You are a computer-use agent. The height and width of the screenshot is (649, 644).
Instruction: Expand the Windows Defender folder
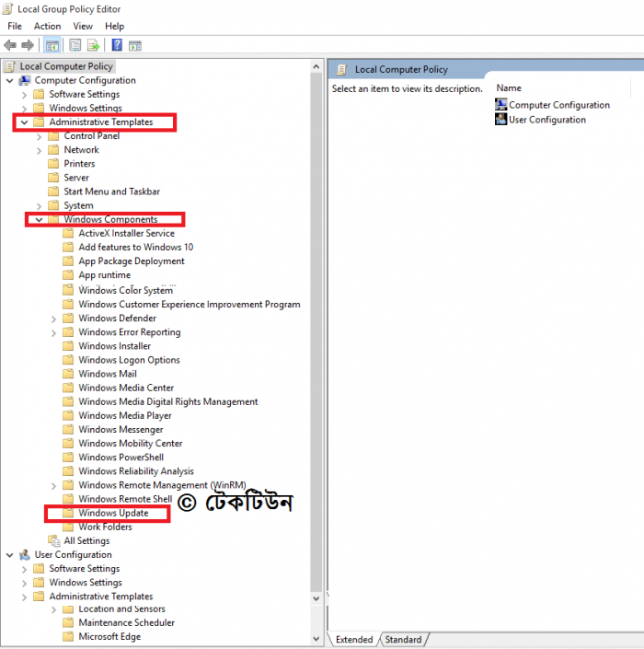coord(53,319)
